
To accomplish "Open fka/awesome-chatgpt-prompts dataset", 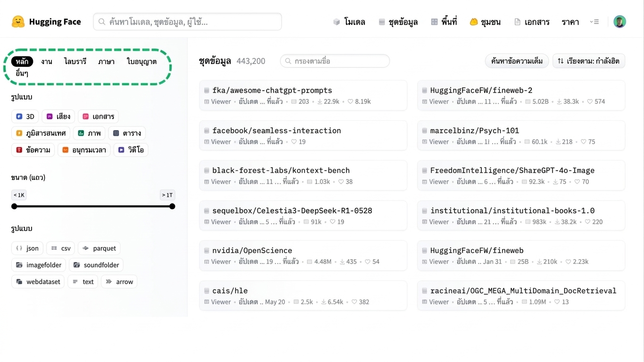I will click(x=303, y=95).
